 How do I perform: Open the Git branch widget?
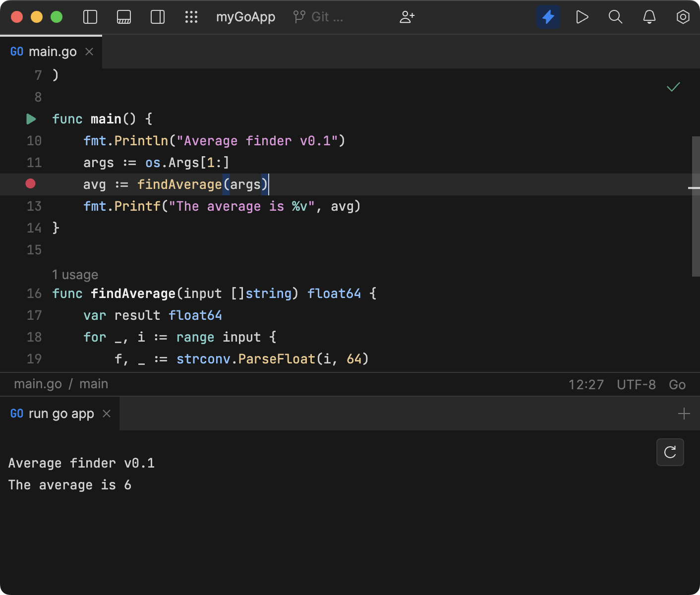[318, 16]
